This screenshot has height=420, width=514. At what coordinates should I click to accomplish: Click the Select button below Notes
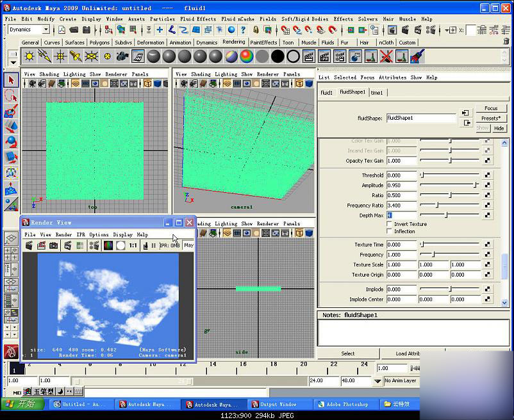coord(348,353)
